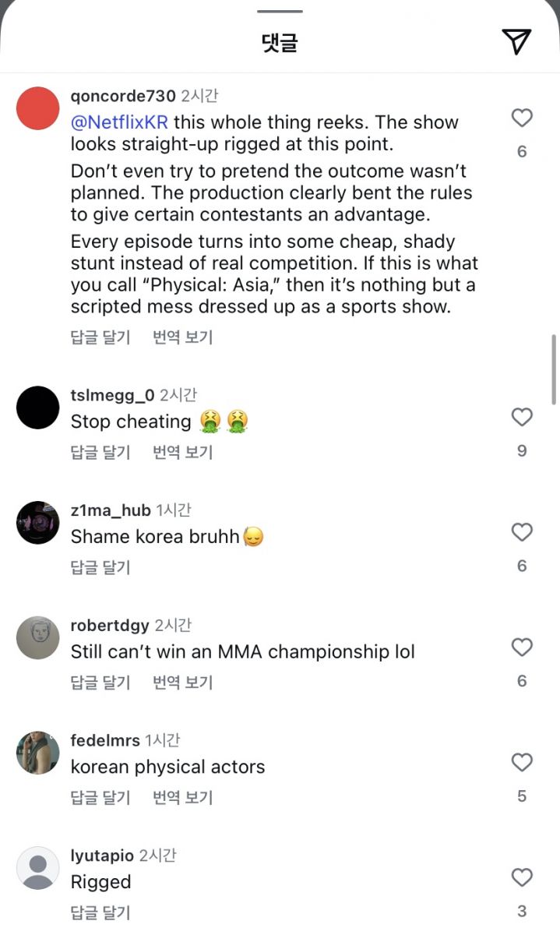Open qoncorde730's red profile picture

pyautogui.click(x=38, y=108)
